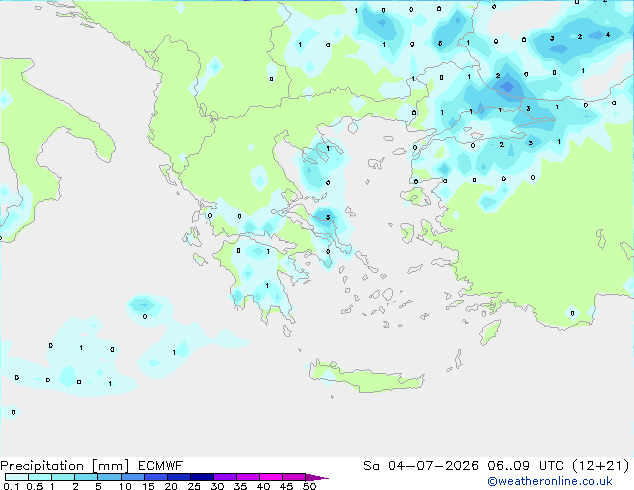
Task: Click the legend label '10'
Action: tap(125, 486)
